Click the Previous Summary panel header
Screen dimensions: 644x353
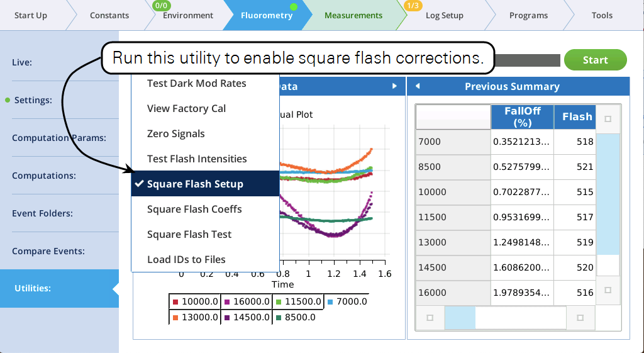pyautogui.click(x=518, y=86)
